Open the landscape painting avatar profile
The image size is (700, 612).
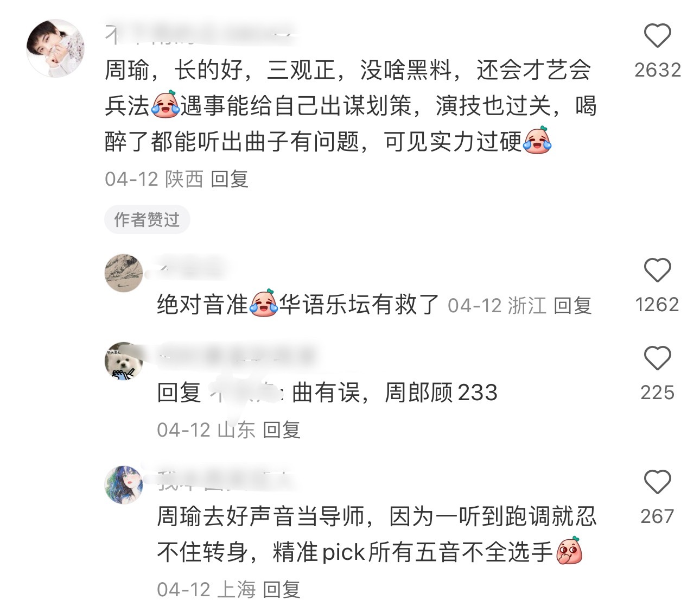point(124,273)
